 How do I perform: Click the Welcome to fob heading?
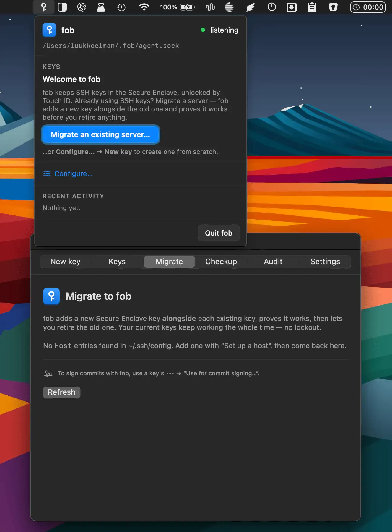coord(71,79)
